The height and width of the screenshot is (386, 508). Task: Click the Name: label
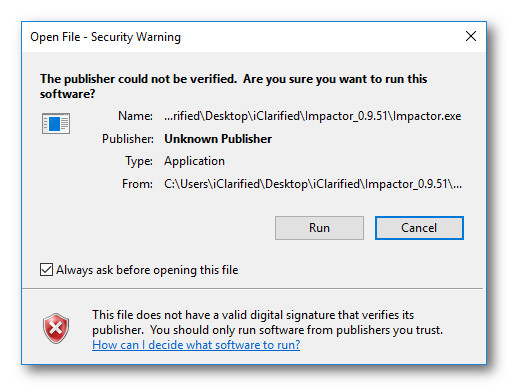click(135, 116)
